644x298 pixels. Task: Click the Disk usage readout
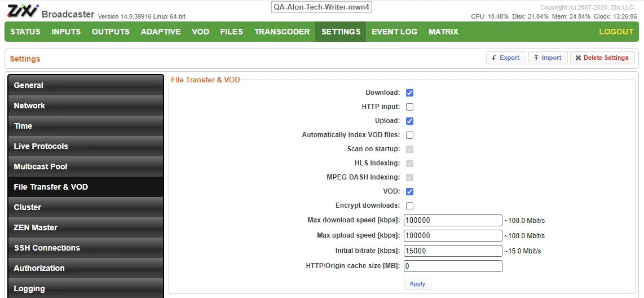pos(530,16)
